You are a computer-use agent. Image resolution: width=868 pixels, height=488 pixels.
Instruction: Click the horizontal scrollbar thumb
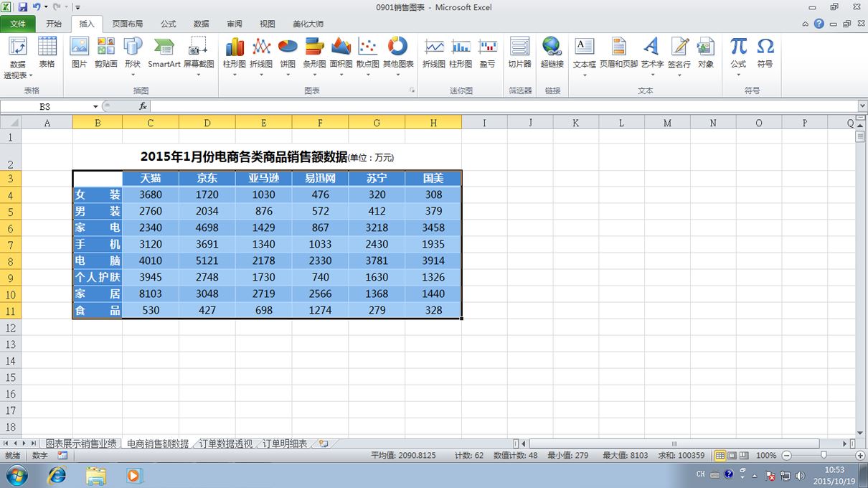(x=674, y=444)
